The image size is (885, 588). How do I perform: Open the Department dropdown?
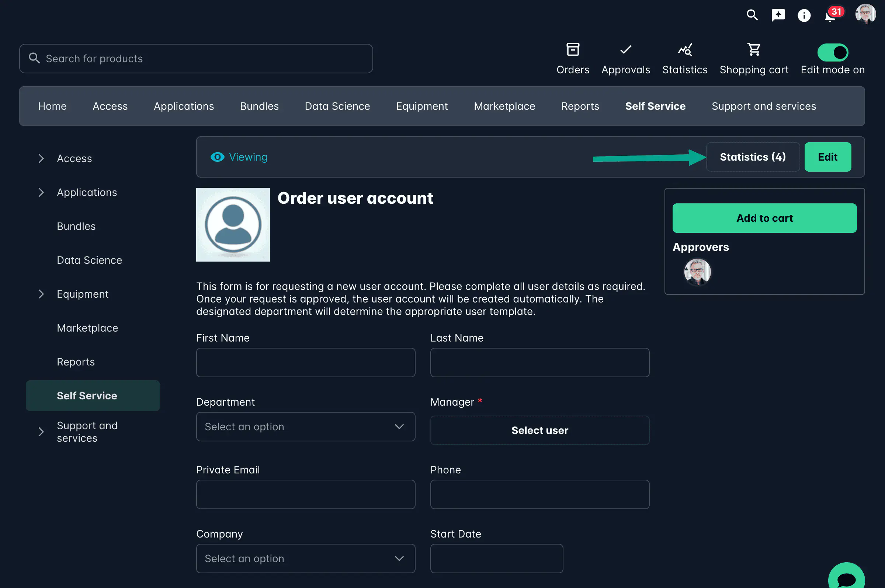(x=305, y=426)
